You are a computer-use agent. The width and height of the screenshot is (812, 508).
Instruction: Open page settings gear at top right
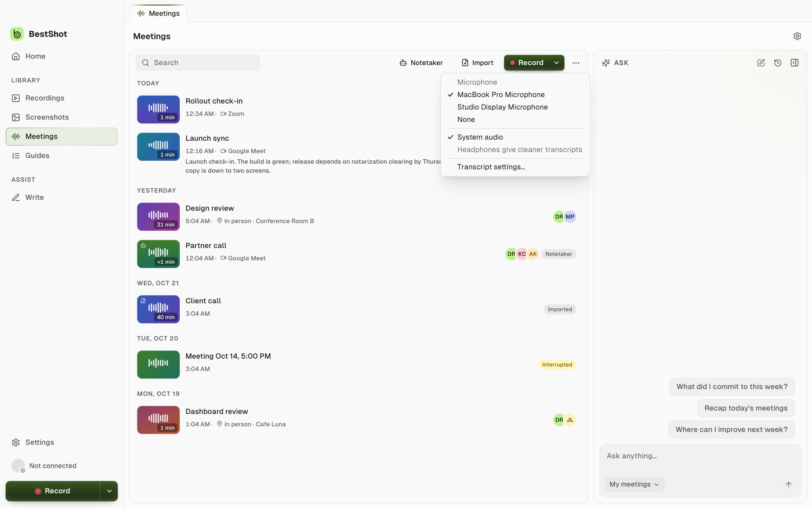[x=797, y=36]
